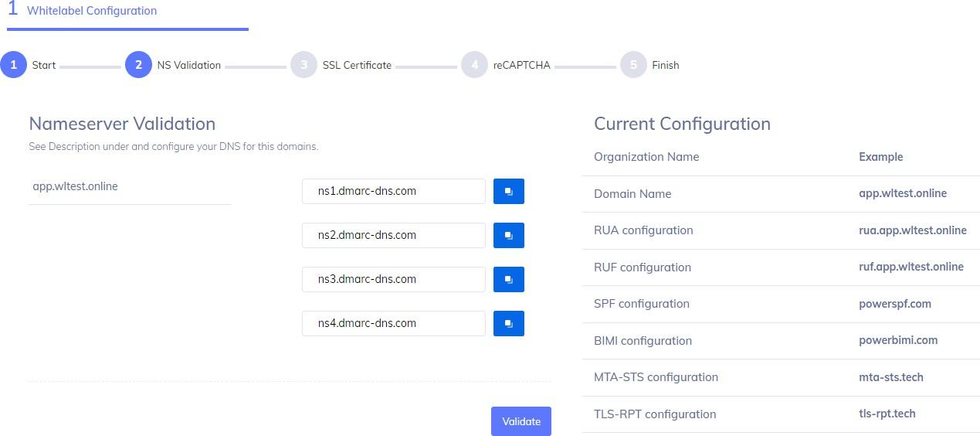
Task: Go to step 1 Start circle
Action: 13,65
